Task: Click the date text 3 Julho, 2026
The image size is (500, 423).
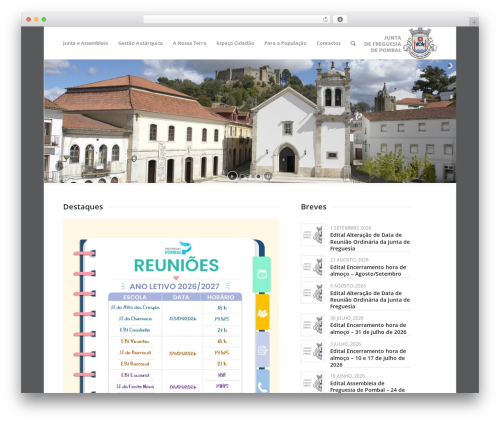Action: point(345,344)
